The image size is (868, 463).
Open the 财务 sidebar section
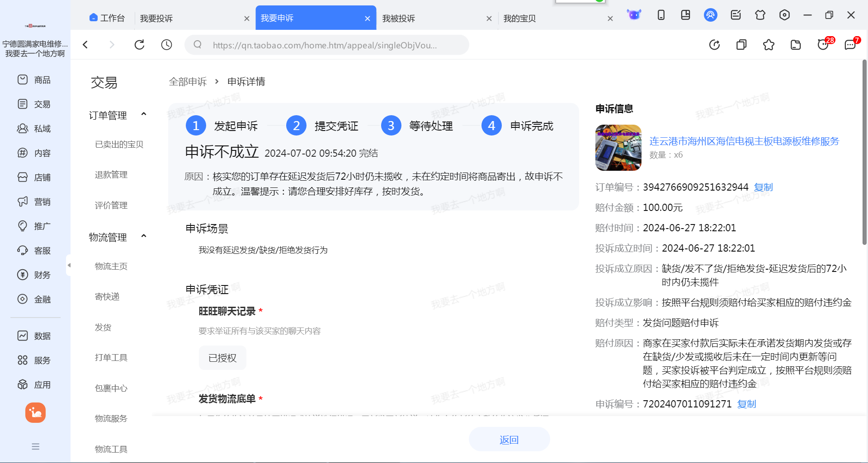point(34,275)
